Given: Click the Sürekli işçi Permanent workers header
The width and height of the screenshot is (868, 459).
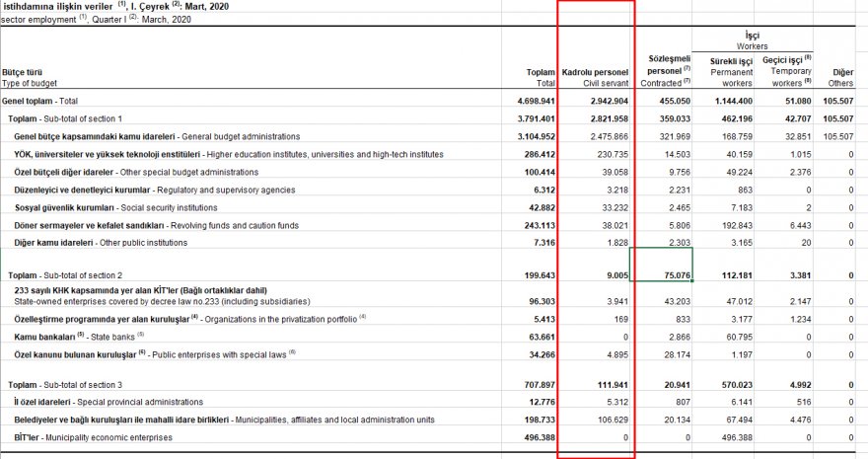Looking at the screenshot, I should click(x=731, y=72).
